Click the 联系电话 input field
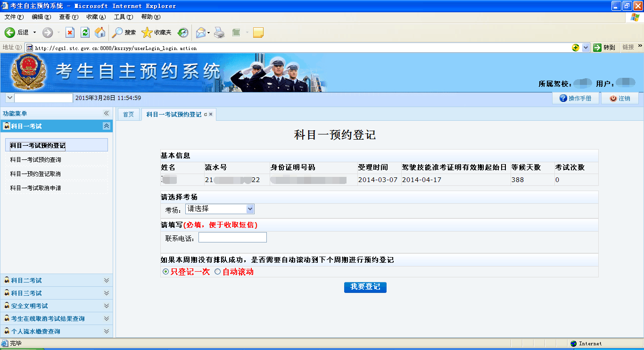This screenshot has width=644, height=350. coord(232,238)
